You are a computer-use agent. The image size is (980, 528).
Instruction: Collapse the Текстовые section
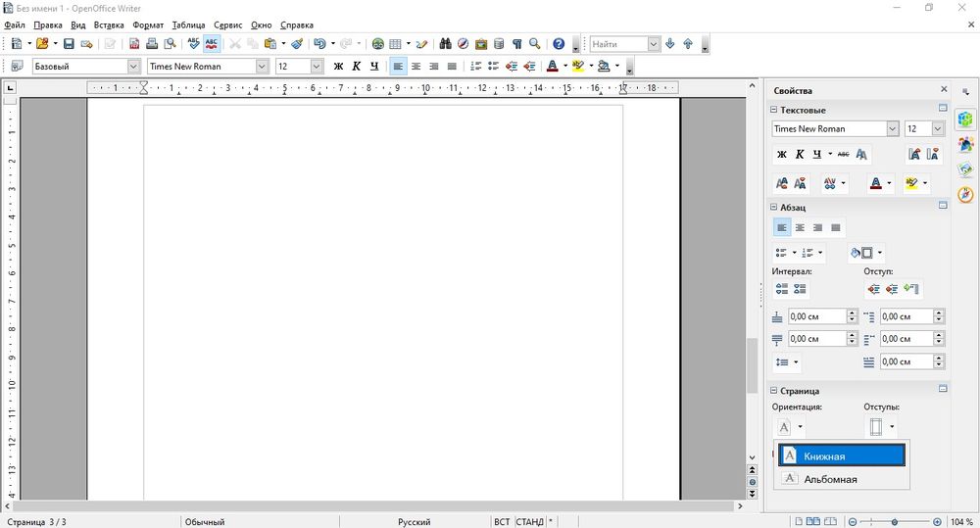(x=774, y=110)
